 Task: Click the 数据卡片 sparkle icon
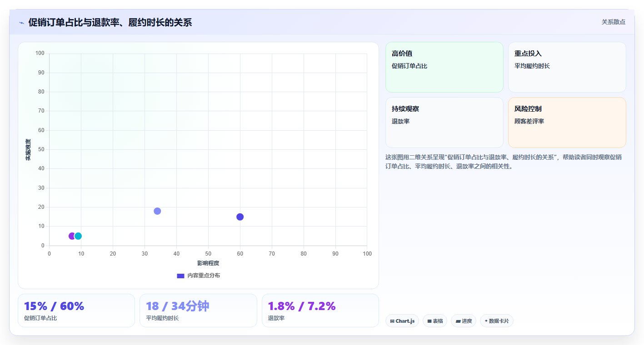486,321
